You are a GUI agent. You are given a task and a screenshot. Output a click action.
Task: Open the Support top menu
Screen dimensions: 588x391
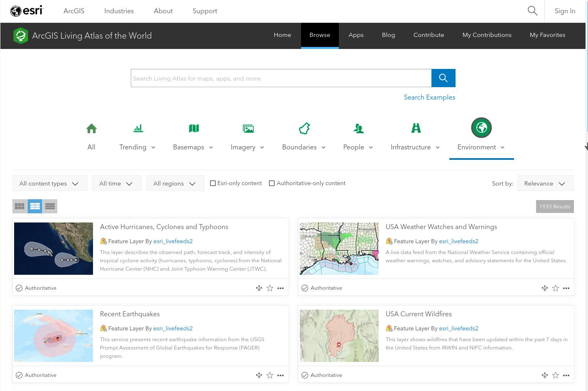point(205,11)
